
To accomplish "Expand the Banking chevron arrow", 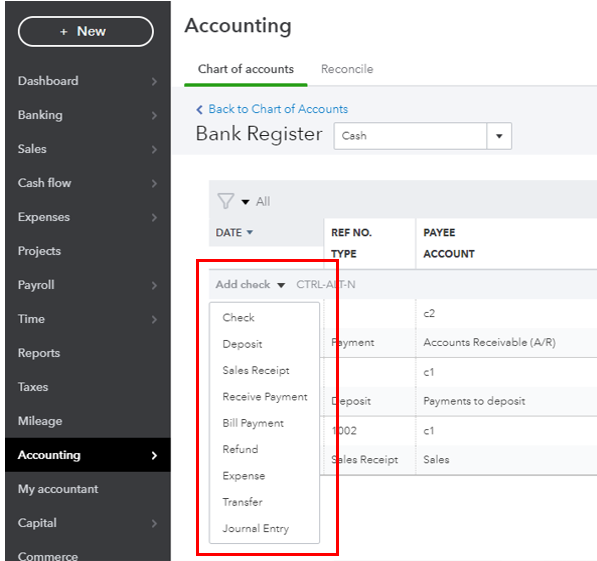I will click(154, 115).
